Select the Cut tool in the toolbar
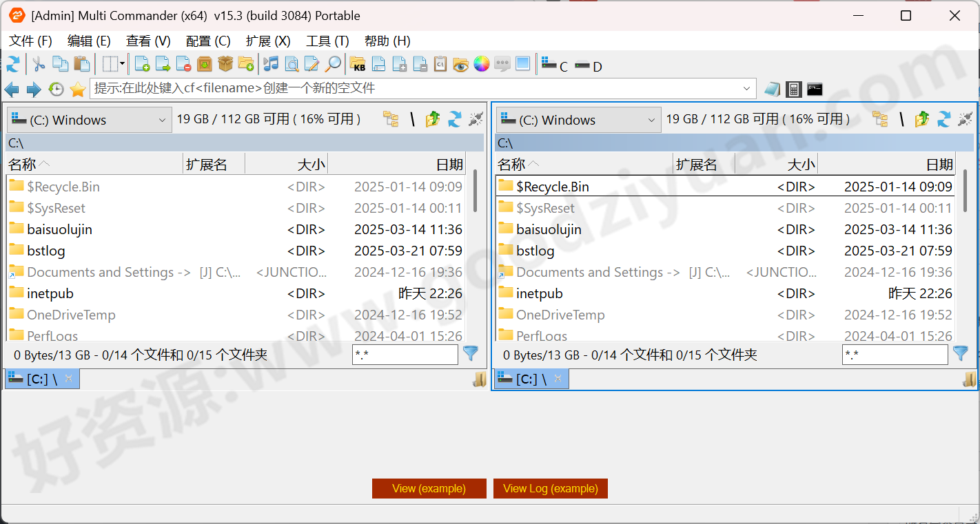This screenshot has height=524, width=980. pyautogui.click(x=38, y=64)
